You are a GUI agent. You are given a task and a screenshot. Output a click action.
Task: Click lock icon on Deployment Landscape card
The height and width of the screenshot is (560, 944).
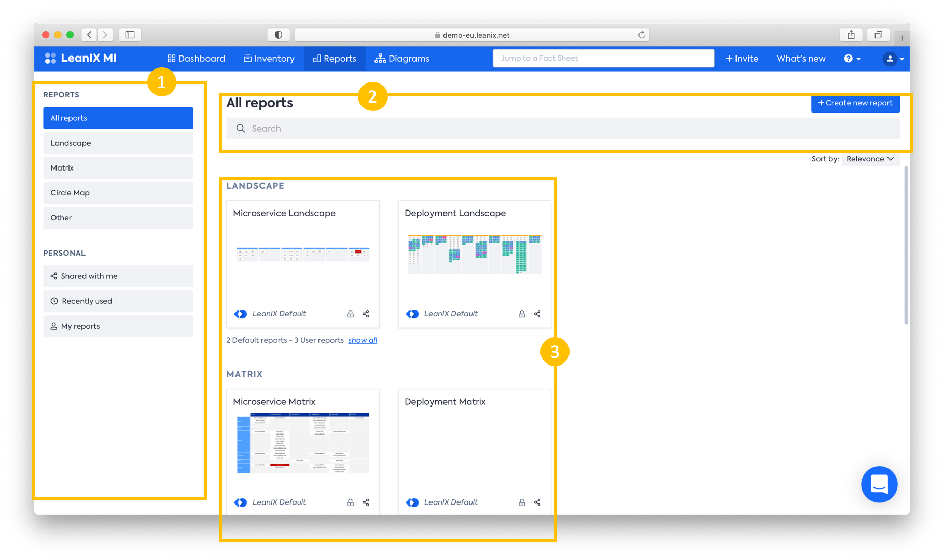pyautogui.click(x=522, y=314)
